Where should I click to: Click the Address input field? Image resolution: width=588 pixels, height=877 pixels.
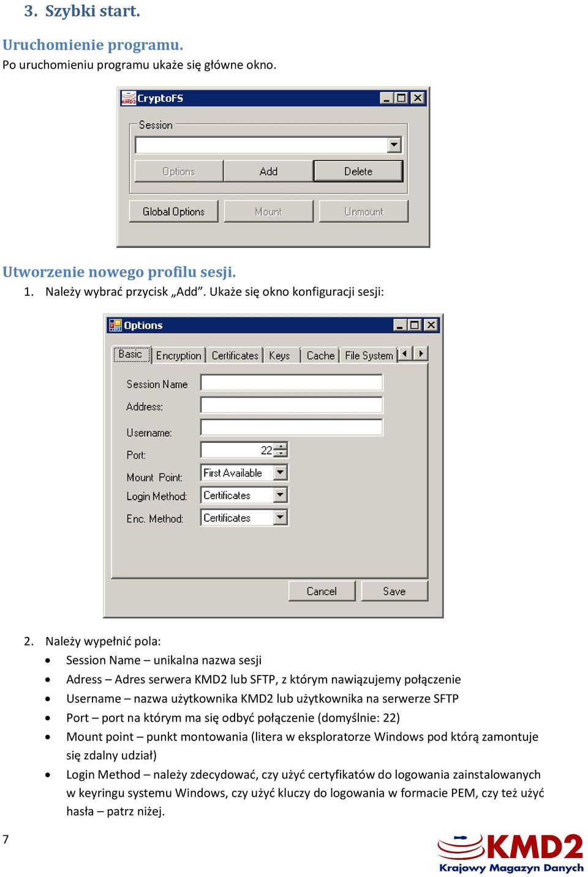[292, 405]
